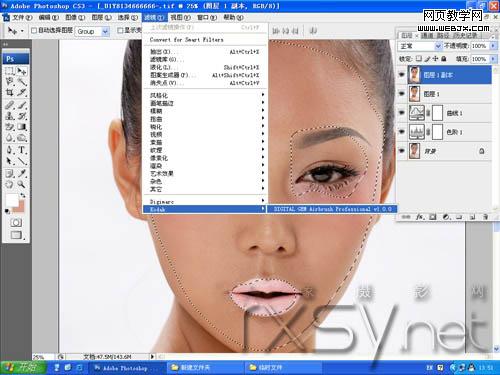Open the layer fill slider arrow
Viewport: 500px width, 375px height.
click(x=493, y=59)
